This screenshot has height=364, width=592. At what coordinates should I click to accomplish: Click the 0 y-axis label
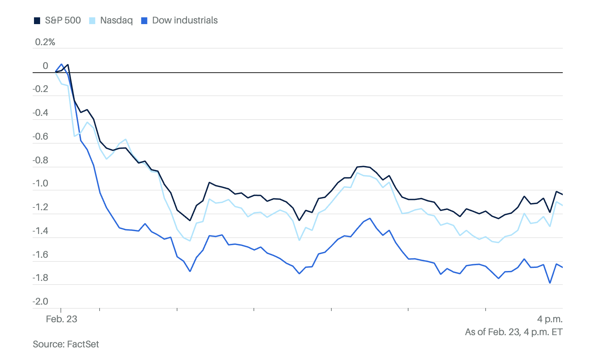[45, 66]
